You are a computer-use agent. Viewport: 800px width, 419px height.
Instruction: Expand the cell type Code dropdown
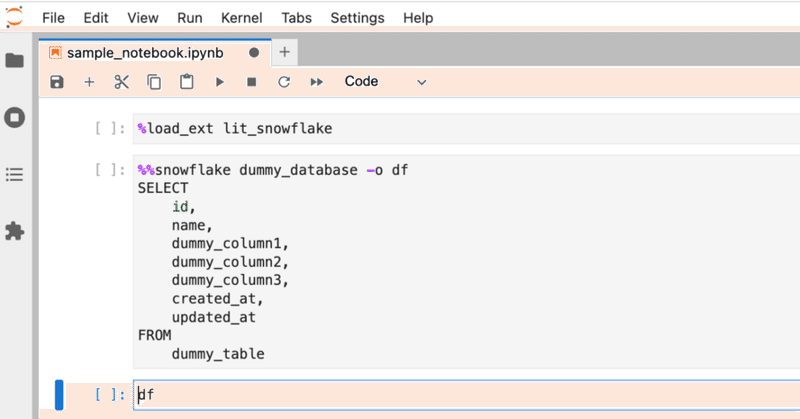tap(385, 82)
